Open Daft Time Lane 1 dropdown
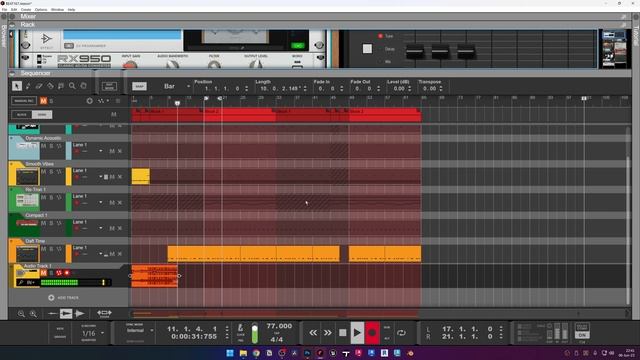The image size is (640, 360). [x=101, y=254]
